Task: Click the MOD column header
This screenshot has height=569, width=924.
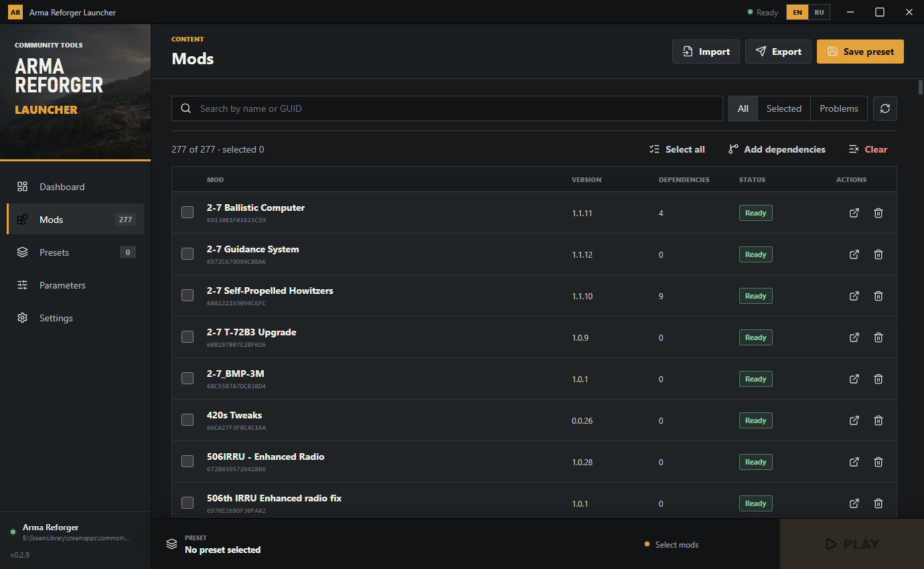Action: coord(215,179)
